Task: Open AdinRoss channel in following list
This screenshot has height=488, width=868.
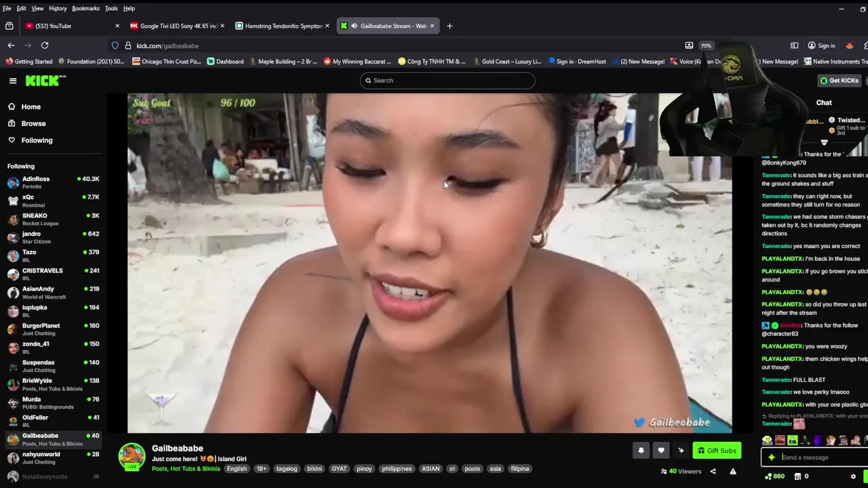Action: (x=53, y=182)
